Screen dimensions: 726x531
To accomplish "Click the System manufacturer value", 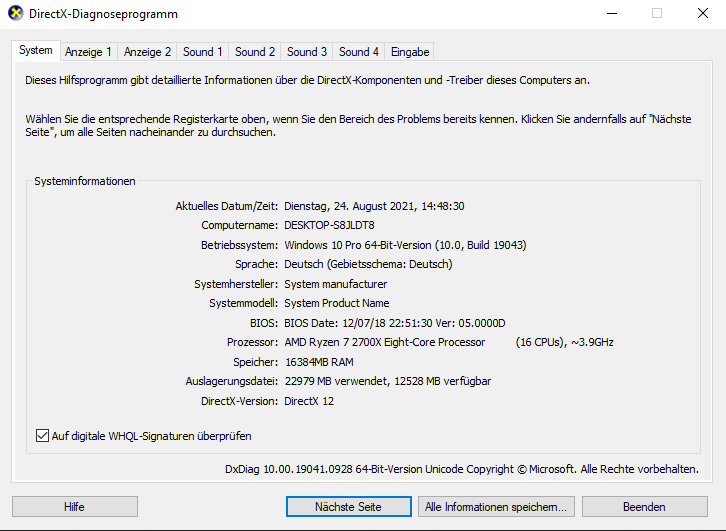I will tap(335, 284).
